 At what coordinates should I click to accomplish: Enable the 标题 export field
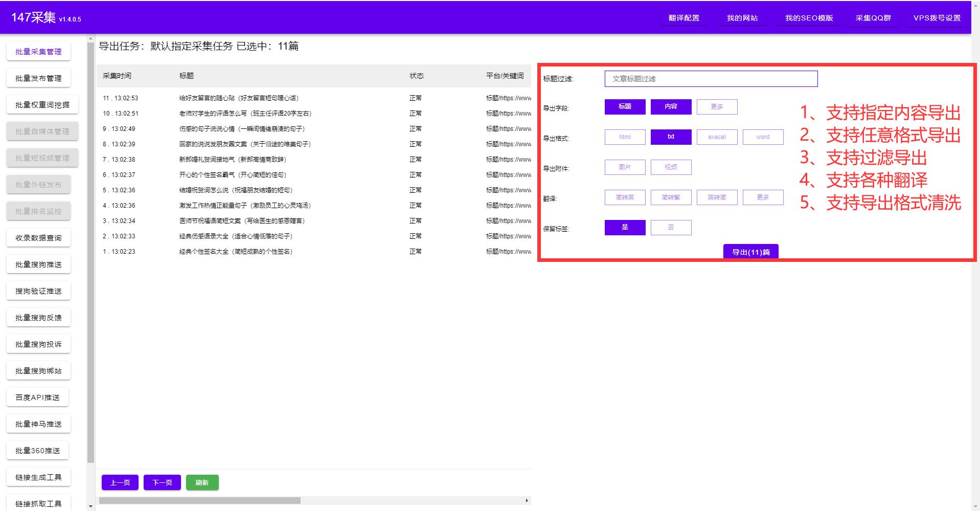click(624, 107)
